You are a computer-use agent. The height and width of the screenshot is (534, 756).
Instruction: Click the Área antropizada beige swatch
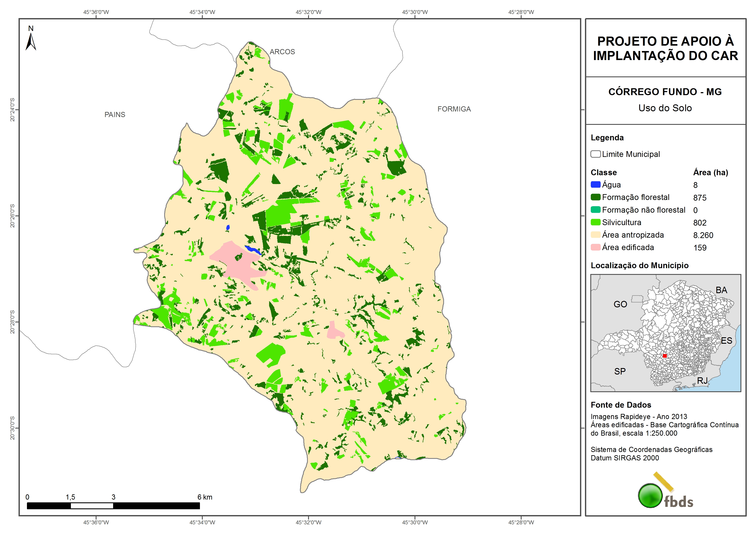[x=595, y=235]
